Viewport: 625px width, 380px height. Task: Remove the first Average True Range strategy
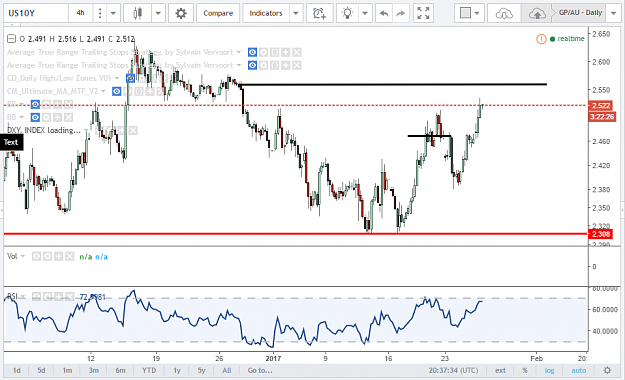tap(297, 52)
